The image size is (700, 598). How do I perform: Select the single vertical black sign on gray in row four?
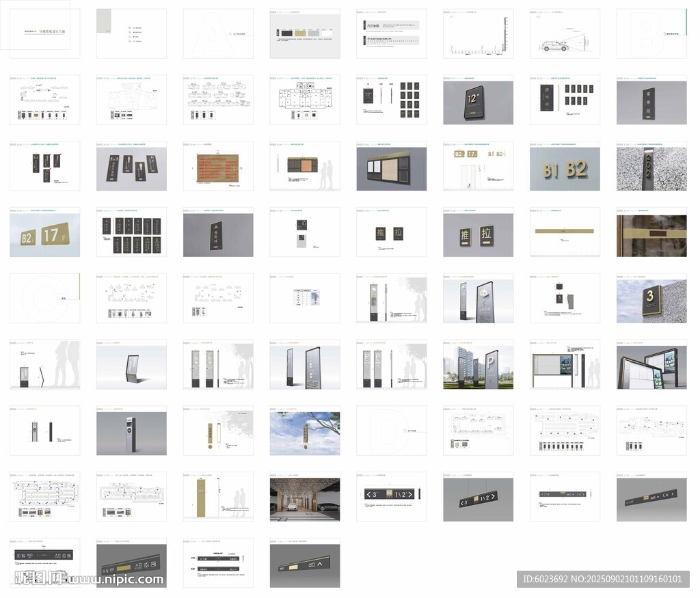point(218,232)
